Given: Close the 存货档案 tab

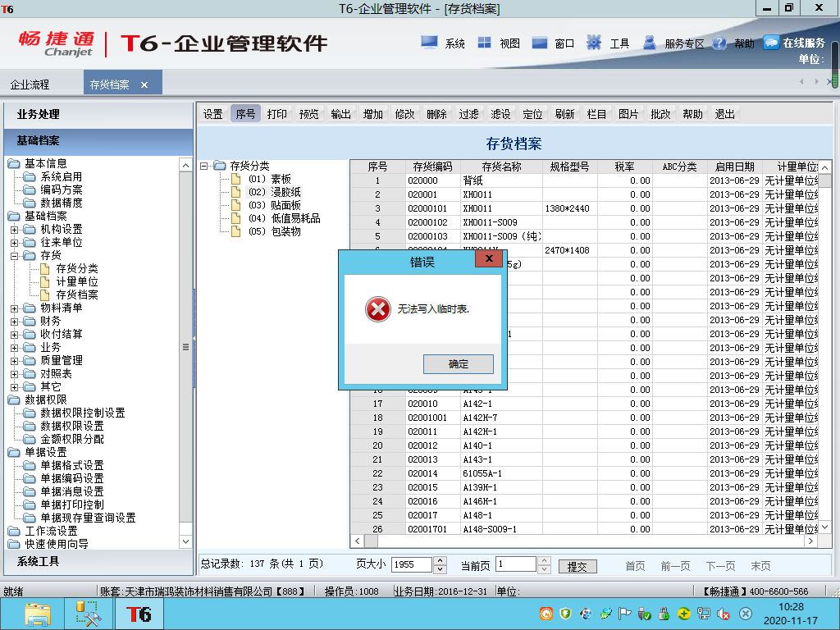Looking at the screenshot, I should point(144,84).
